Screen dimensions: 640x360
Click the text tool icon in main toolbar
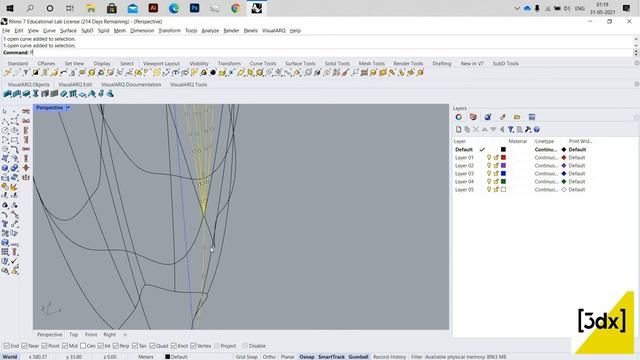click(x=26, y=73)
